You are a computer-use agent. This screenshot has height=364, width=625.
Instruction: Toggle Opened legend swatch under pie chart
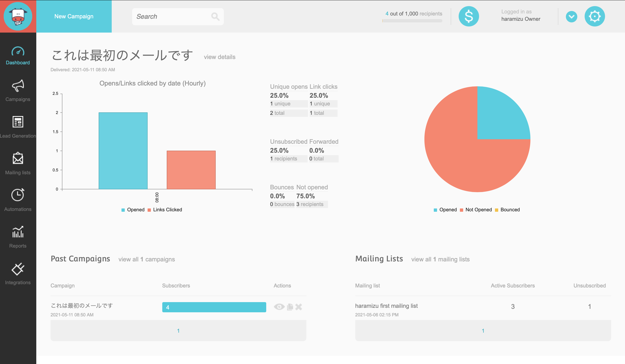coord(435,210)
